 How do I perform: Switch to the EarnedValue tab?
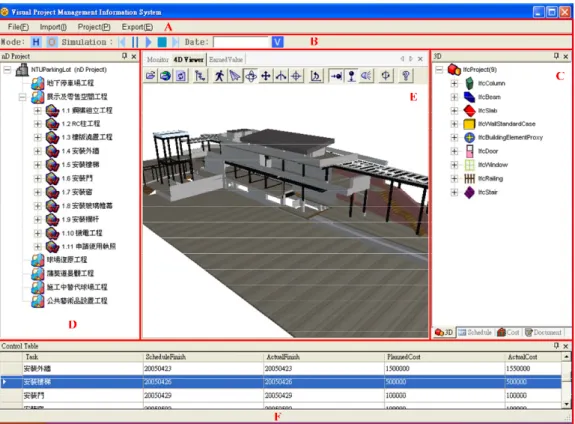(x=226, y=59)
